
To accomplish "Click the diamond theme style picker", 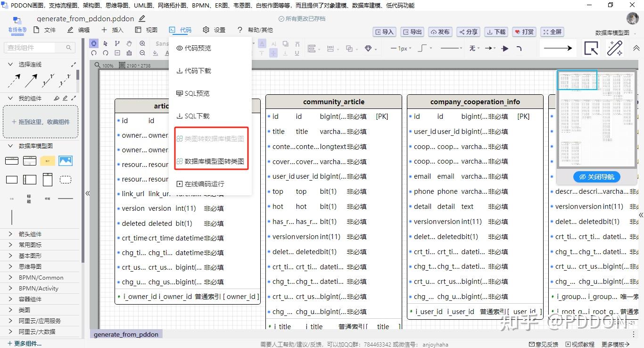I will click(369, 48).
